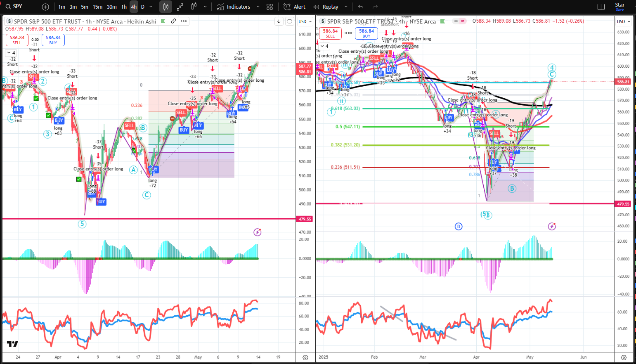Screen dimensions: 636x364
Task: Click the green flag on the 4h chart
Action: coord(442,21)
